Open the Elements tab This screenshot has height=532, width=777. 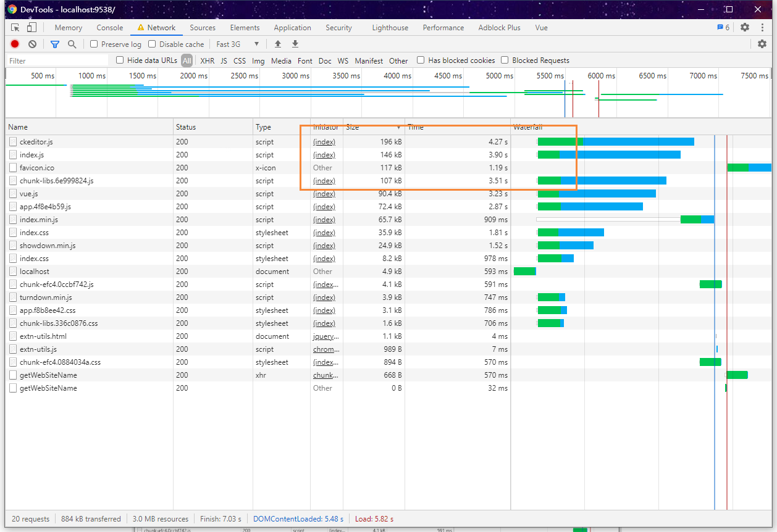pos(245,27)
